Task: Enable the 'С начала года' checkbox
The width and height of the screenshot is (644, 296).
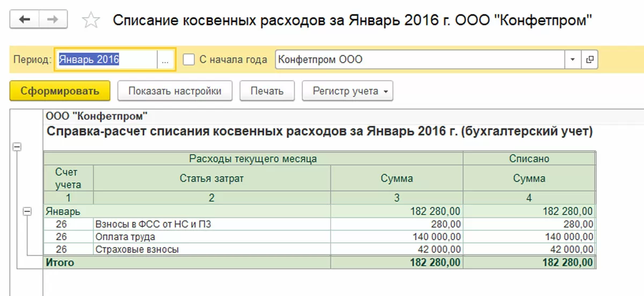Action: click(x=189, y=60)
